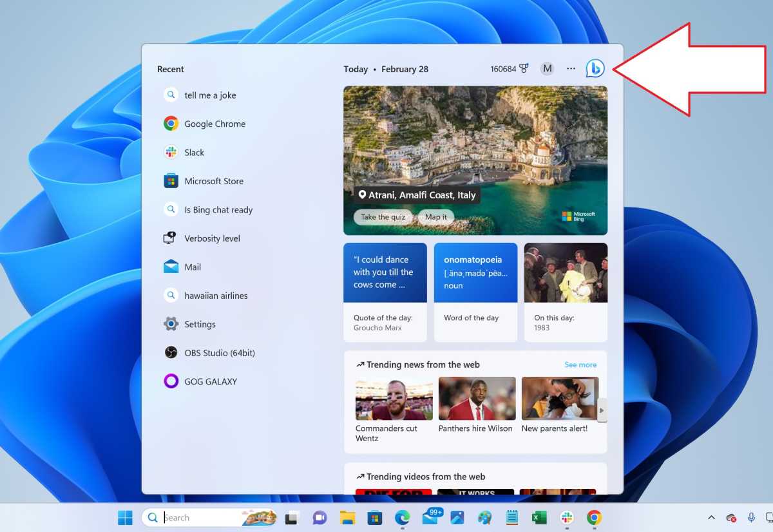Open the Quote of the day card
Viewport: 773px width, 532px height.
[385, 292]
